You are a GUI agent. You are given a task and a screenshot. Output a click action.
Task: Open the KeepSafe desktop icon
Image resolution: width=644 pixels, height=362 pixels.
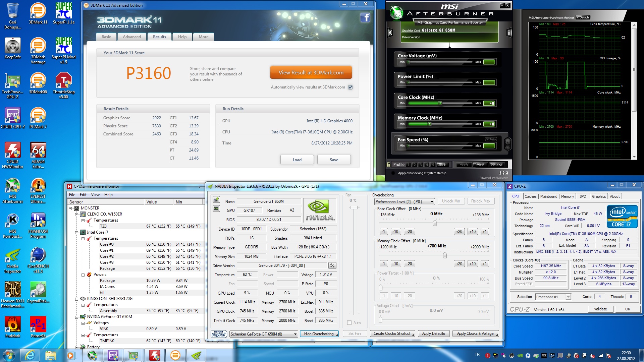pos(13,48)
